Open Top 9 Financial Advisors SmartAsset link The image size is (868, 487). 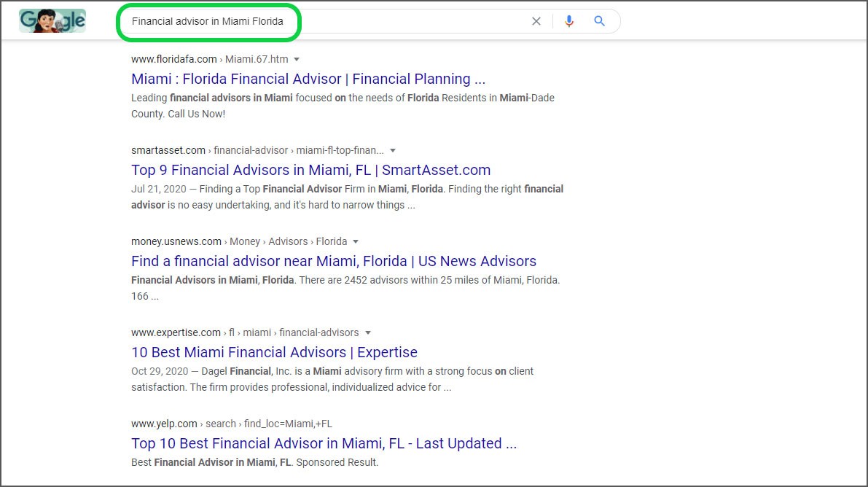coord(310,170)
